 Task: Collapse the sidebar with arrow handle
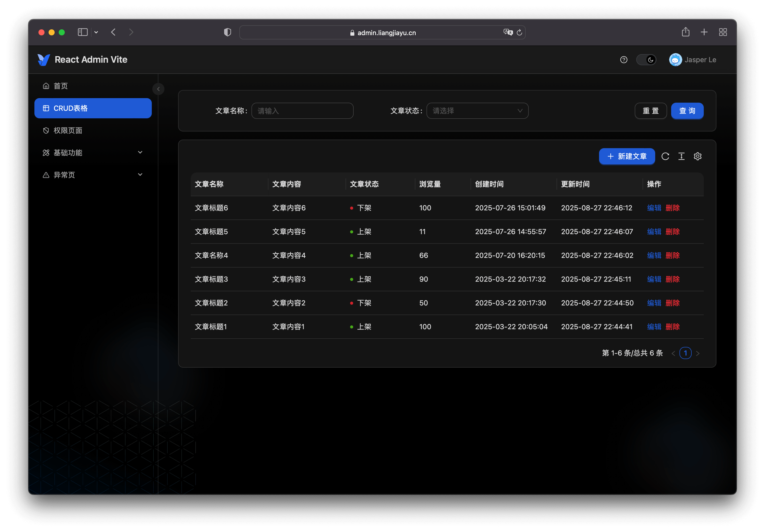click(x=158, y=89)
